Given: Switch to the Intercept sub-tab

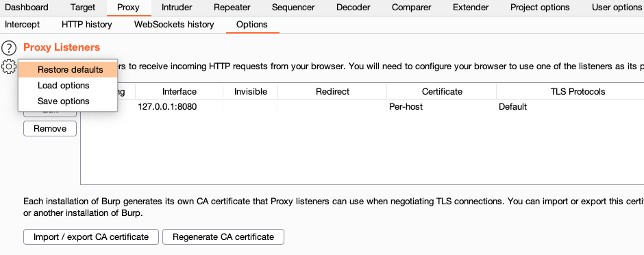Looking at the screenshot, I should [22, 25].
